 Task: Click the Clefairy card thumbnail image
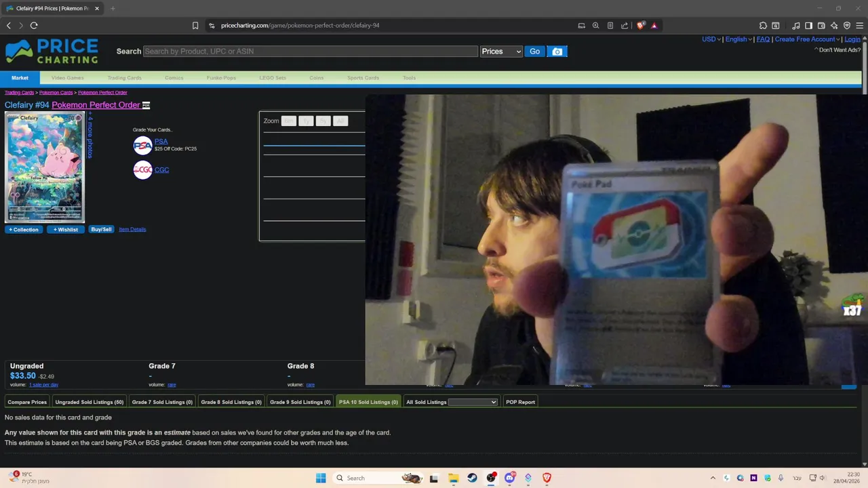pos(45,167)
